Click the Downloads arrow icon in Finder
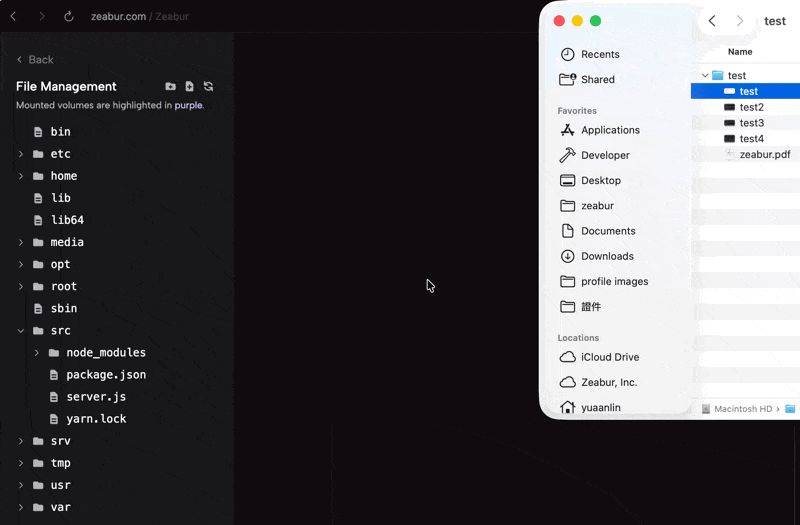 [x=567, y=256]
